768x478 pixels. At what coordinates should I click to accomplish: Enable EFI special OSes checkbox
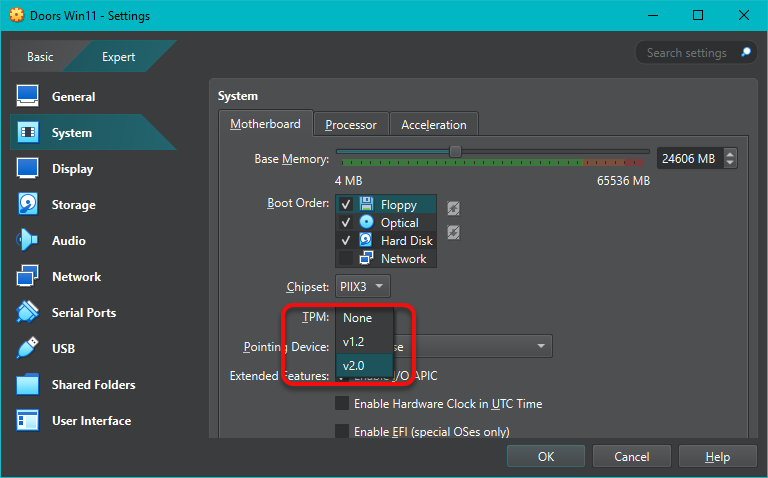pyautogui.click(x=342, y=432)
